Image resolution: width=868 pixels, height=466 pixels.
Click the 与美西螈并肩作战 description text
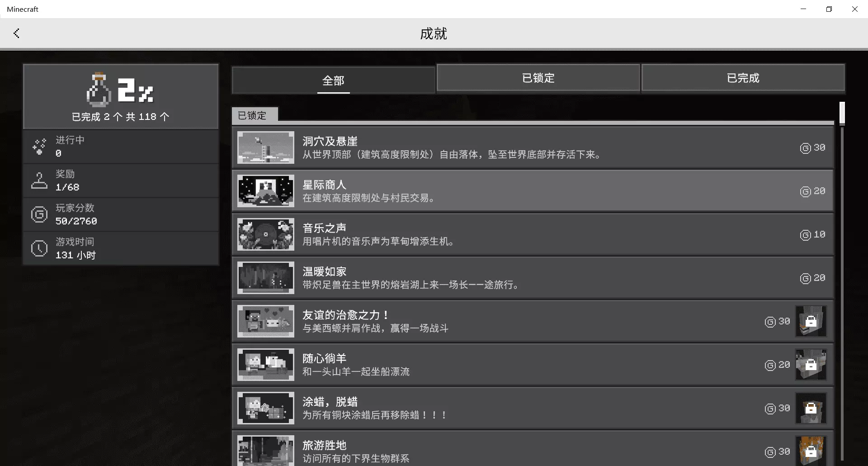point(375,328)
